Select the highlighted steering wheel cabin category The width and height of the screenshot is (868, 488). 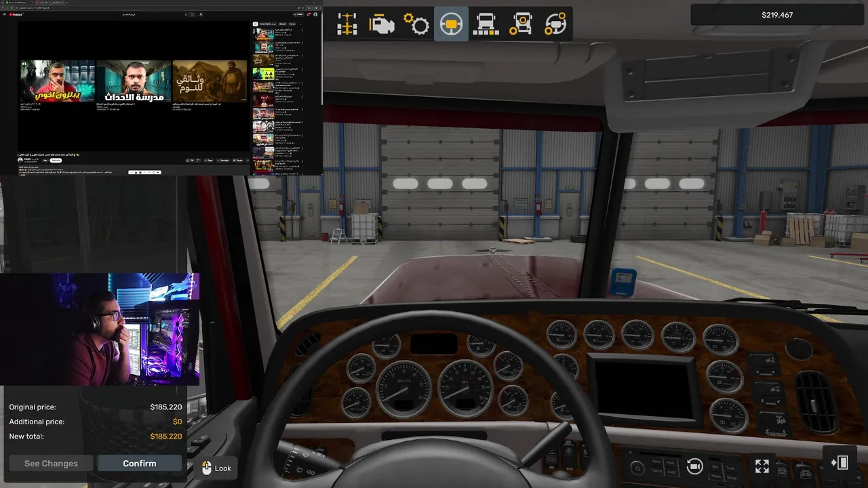(x=451, y=24)
